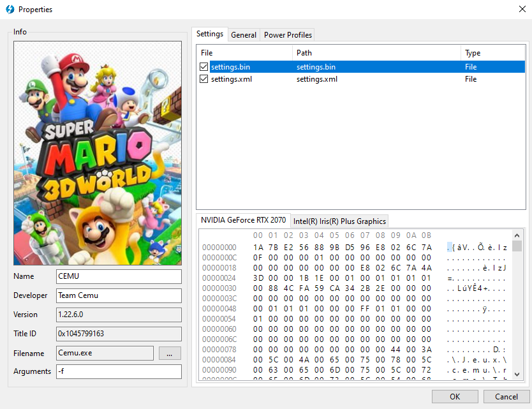Open the General tab

click(x=244, y=35)
